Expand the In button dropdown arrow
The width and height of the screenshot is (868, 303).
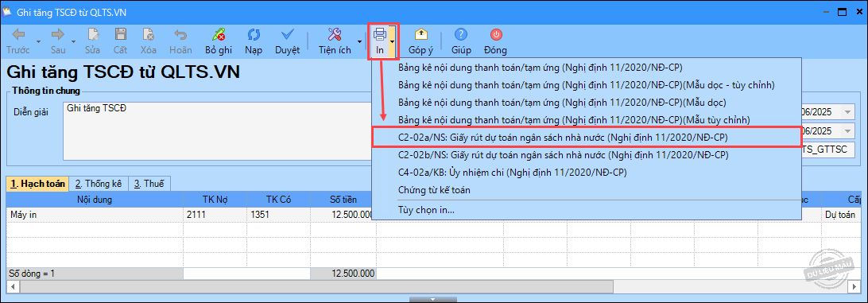point(392,41)
